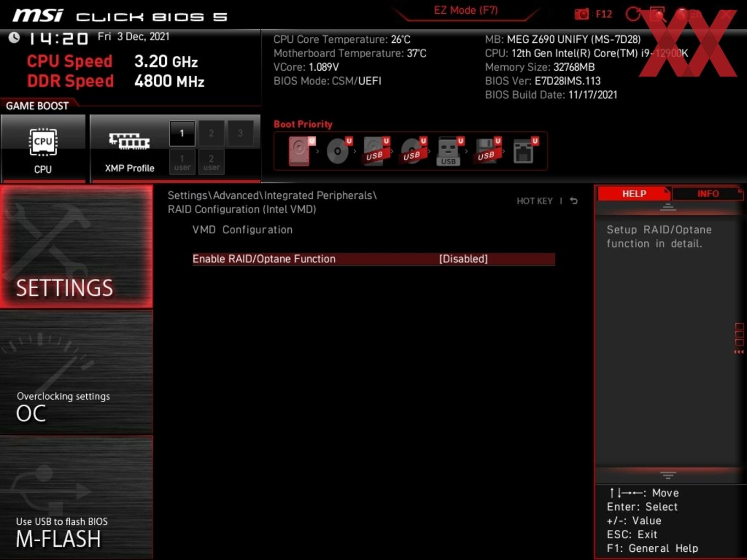Select XMP user profile 2

[211, 162]
